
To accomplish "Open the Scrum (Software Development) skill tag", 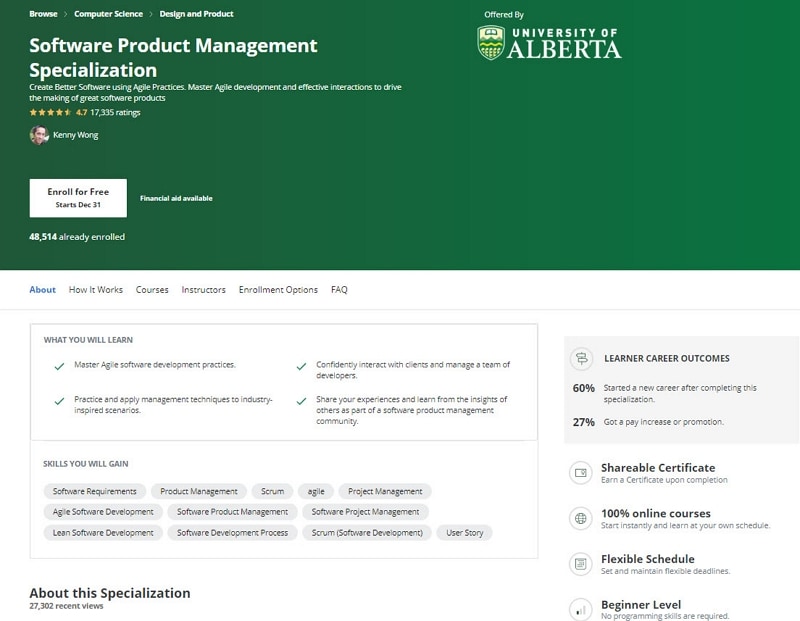I will [x=367, y=533].
